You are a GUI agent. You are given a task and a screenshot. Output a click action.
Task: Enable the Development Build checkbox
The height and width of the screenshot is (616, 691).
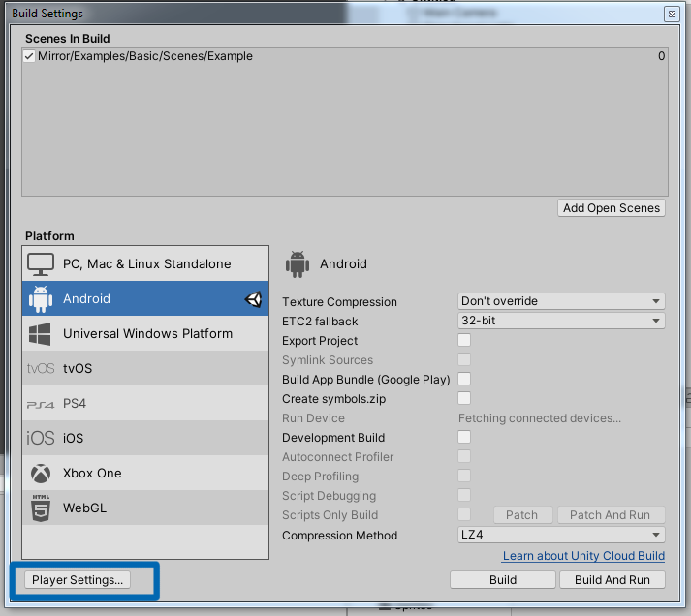[x=464, y=437]
